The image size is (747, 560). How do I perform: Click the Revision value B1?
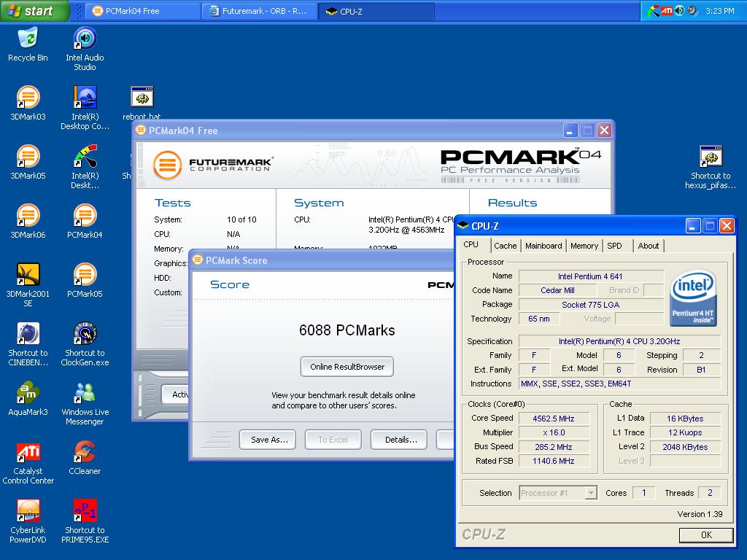pos(701,370)
